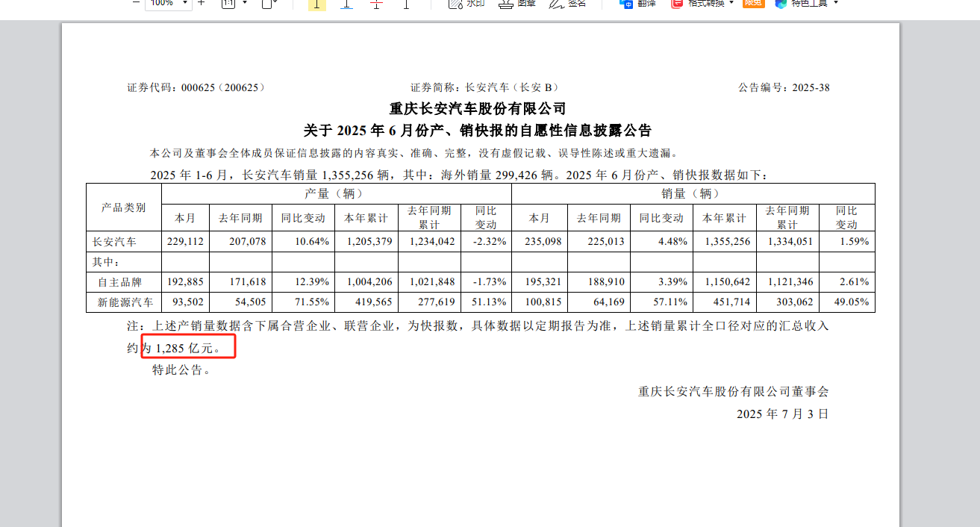
Task: Click the 新能源汽车 row label cell
Action: coord(125,302)
